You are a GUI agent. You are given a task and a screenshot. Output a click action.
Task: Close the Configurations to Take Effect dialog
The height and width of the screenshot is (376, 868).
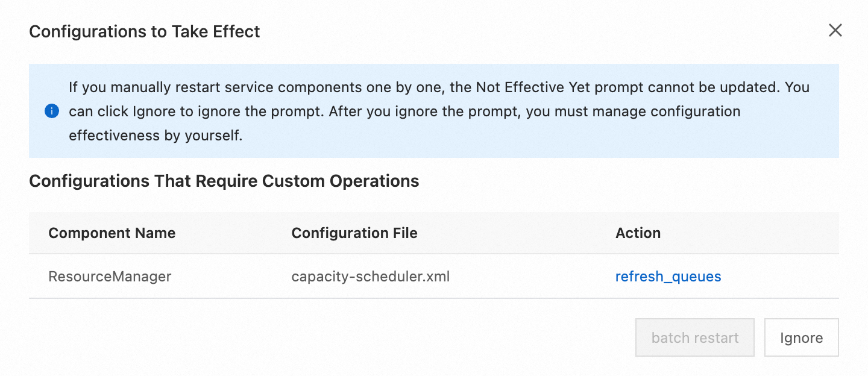pos(835,31)
